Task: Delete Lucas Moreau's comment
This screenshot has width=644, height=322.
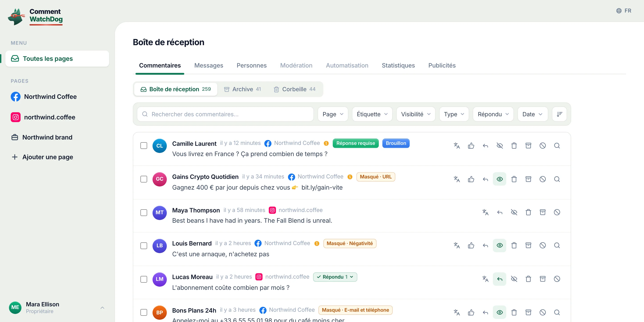Action: click(x=528, y=279)
